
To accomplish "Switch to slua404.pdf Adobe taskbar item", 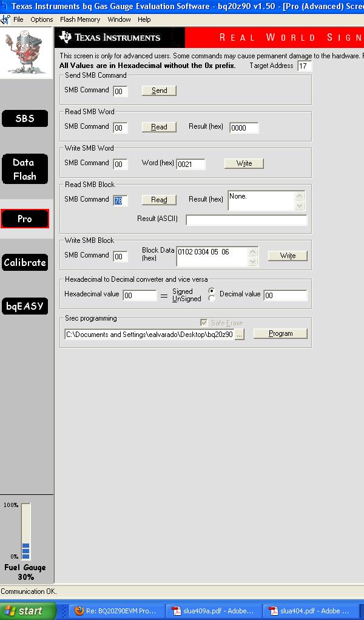I will pyautogui.click(x=310, y=611).
